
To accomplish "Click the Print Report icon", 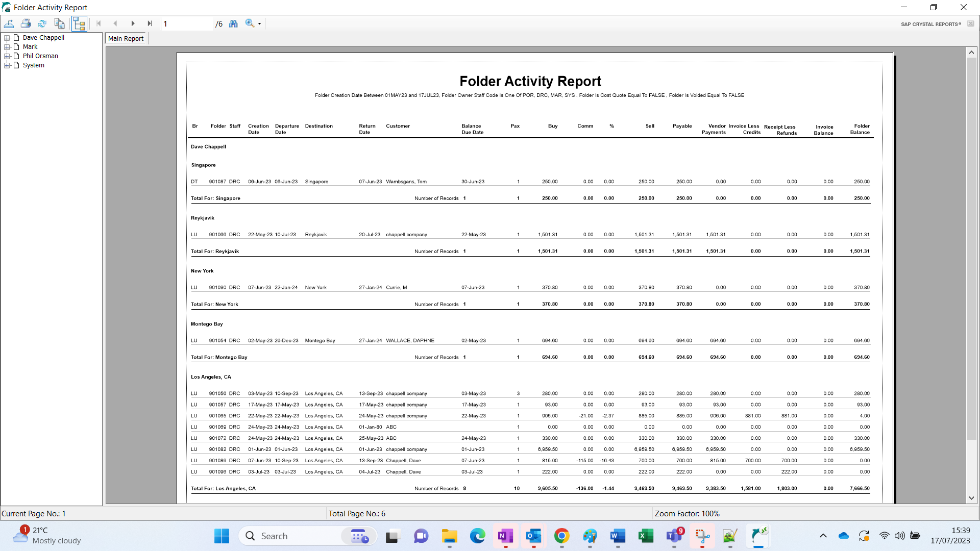I will [x=26, y=23].
